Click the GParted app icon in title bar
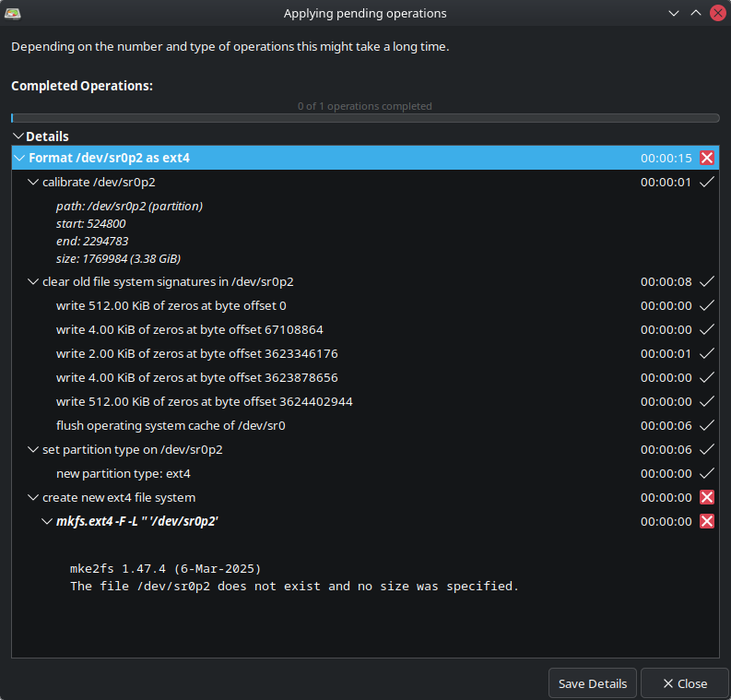This screenshot has width=731, height=700. click(x=13, y=14)
